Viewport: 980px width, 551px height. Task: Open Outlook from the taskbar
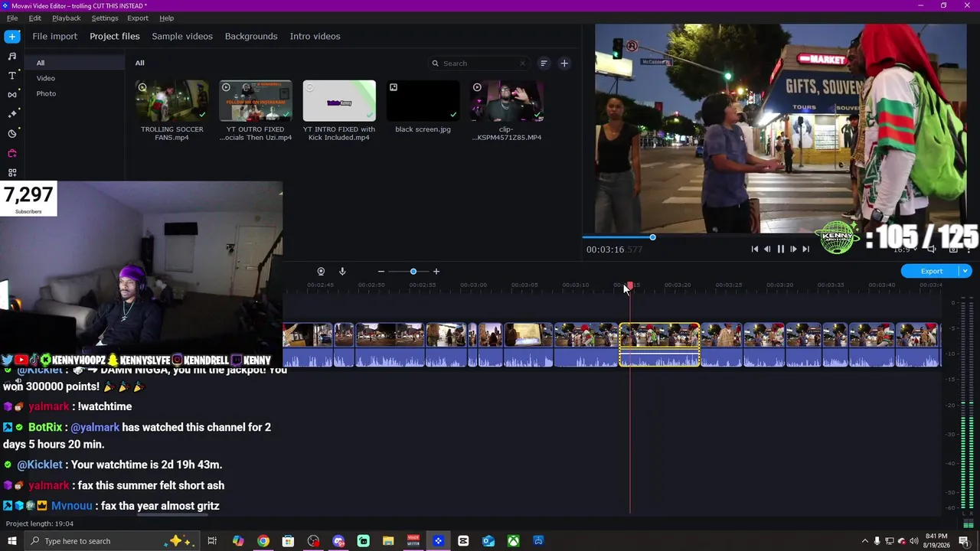(488, 541)
